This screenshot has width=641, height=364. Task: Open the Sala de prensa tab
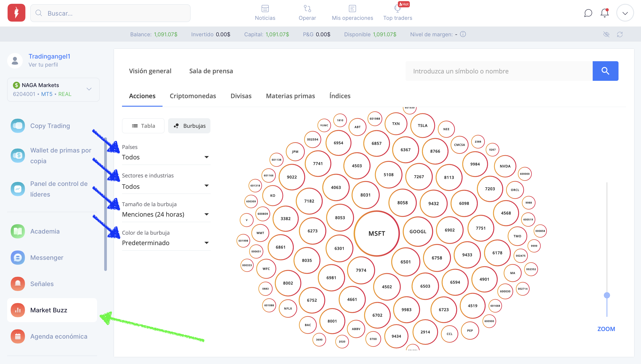211,71
